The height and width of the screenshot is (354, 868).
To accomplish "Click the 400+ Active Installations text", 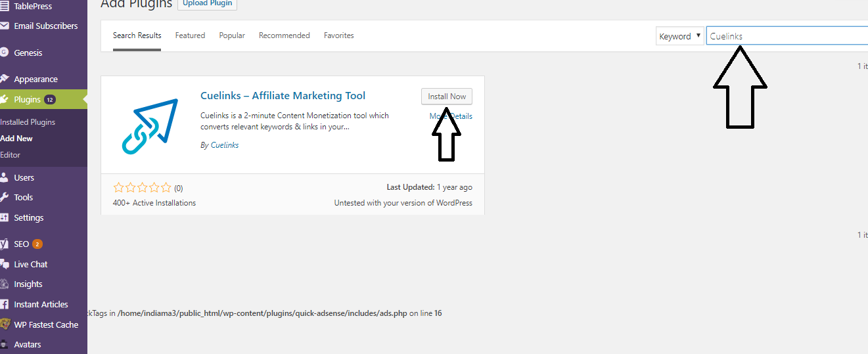I will [154, 203].
